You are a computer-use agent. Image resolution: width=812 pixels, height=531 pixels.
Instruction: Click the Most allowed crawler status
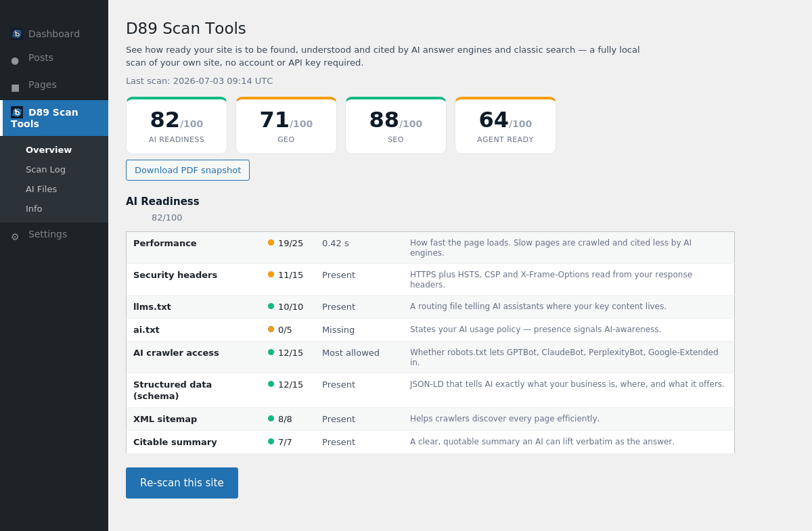[351, 353]
